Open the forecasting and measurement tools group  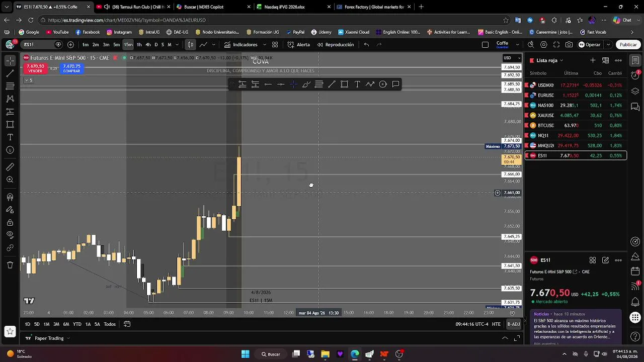click(10, 112)
